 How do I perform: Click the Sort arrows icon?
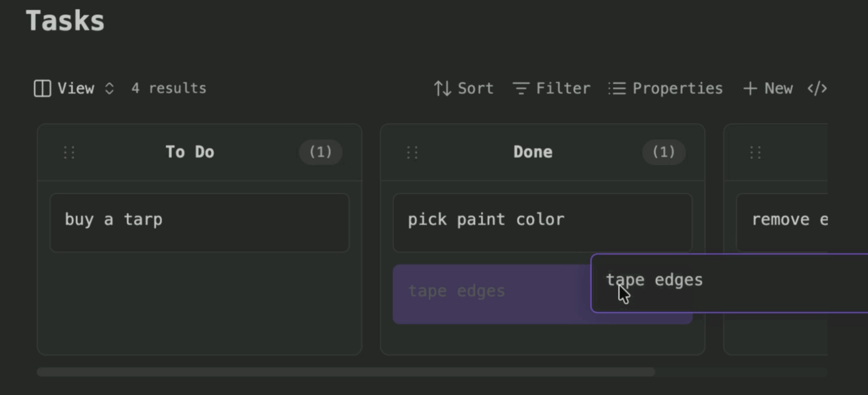[x=442, y=89]
